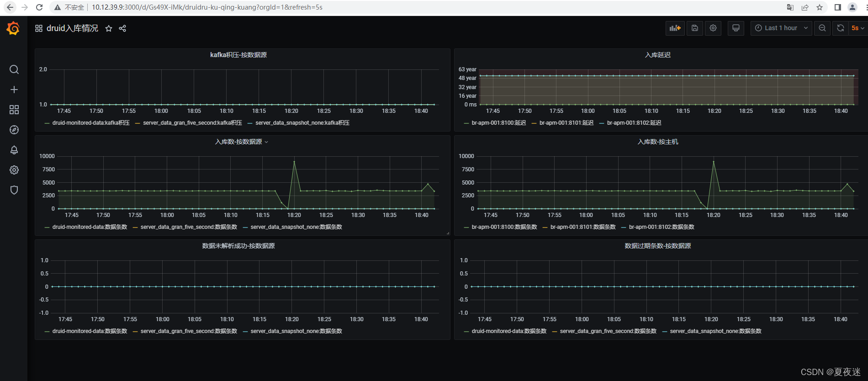Screen dimensions: 868x381
Task: Open the Alerting bell icon
Action: coord(14,150)
